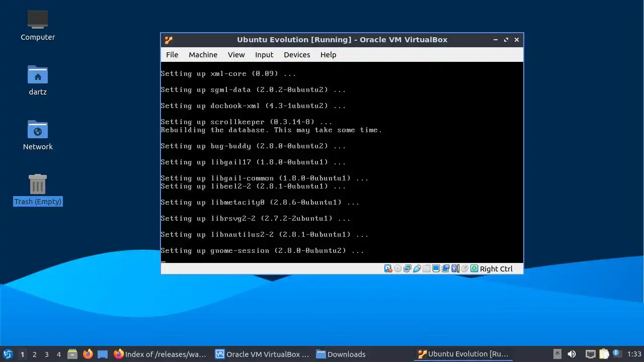
Task: Switch to workspace 2
Action: (34, 354)
